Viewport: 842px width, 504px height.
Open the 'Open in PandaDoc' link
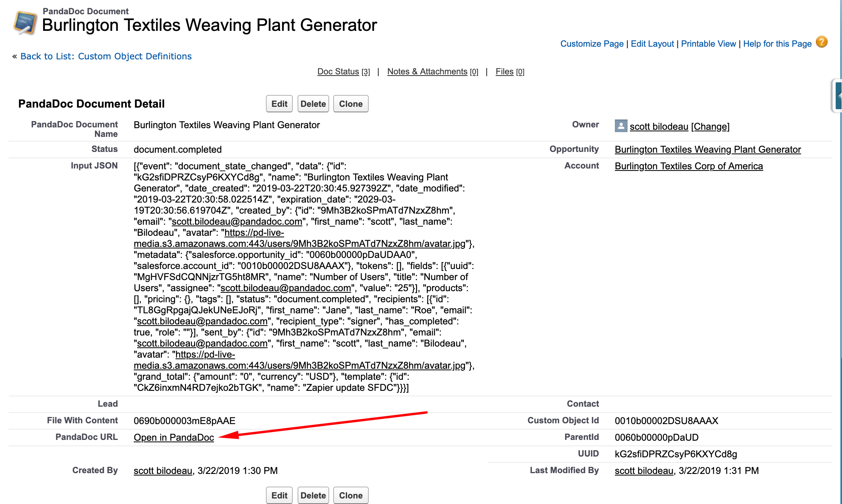(174, 438)
